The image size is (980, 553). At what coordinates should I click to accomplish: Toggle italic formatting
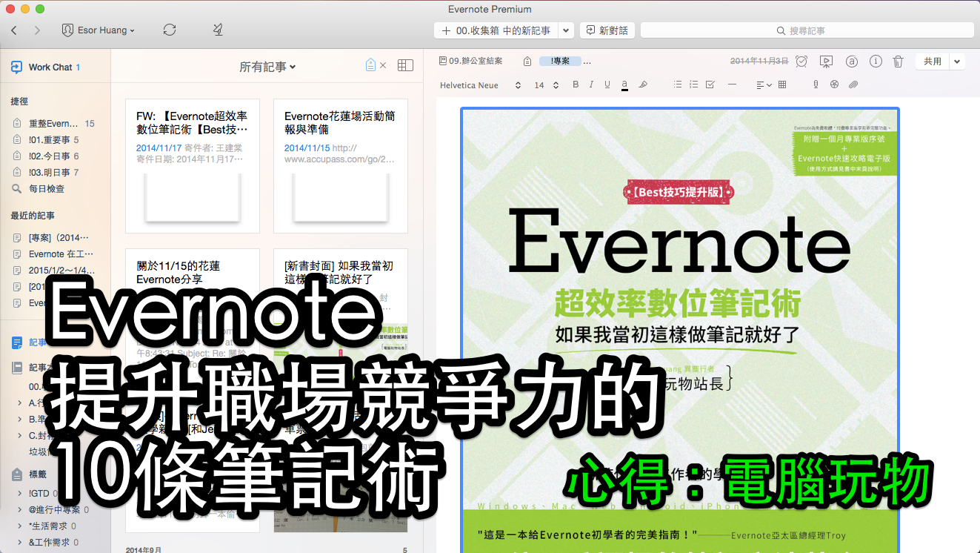[x=591, y=85]
